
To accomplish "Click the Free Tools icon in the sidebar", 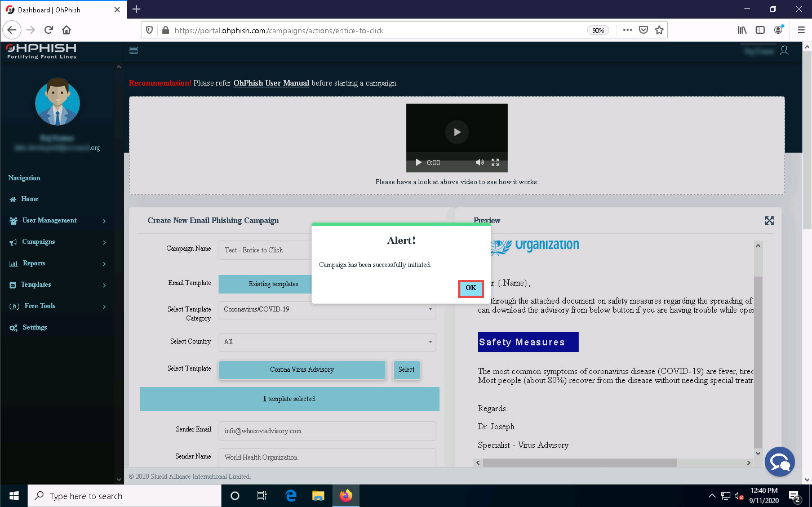I will pos(15,306).
